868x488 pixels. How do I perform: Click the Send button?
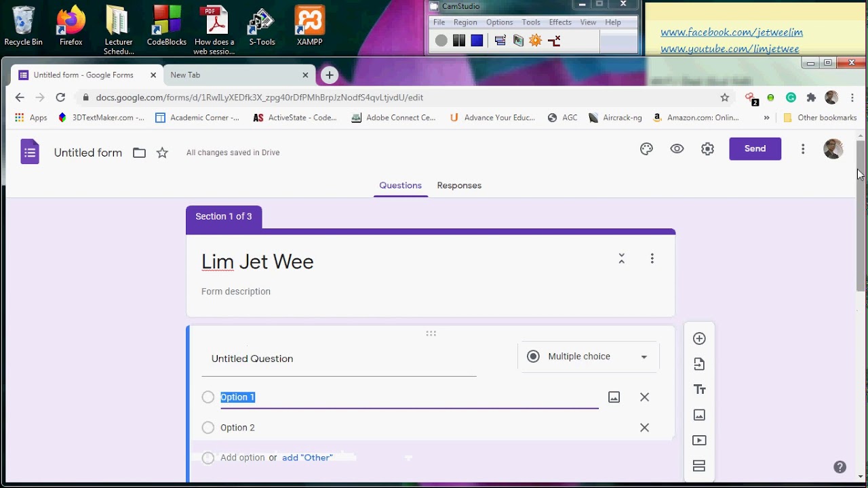click(x=755, y=149)
